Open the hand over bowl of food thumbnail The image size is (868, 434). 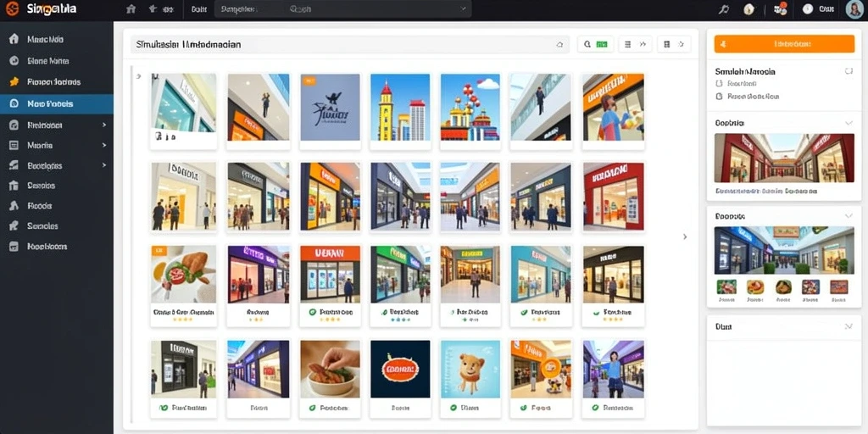(330, 369)
